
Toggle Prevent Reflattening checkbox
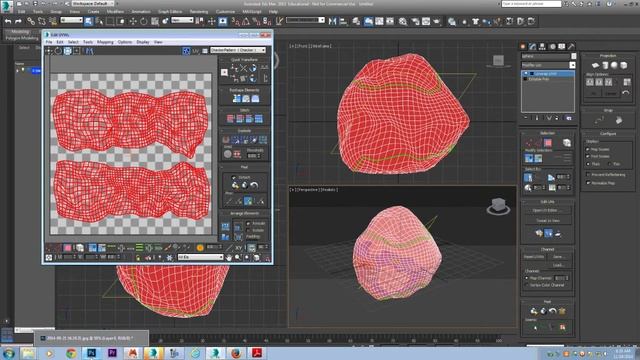point(588,175)
